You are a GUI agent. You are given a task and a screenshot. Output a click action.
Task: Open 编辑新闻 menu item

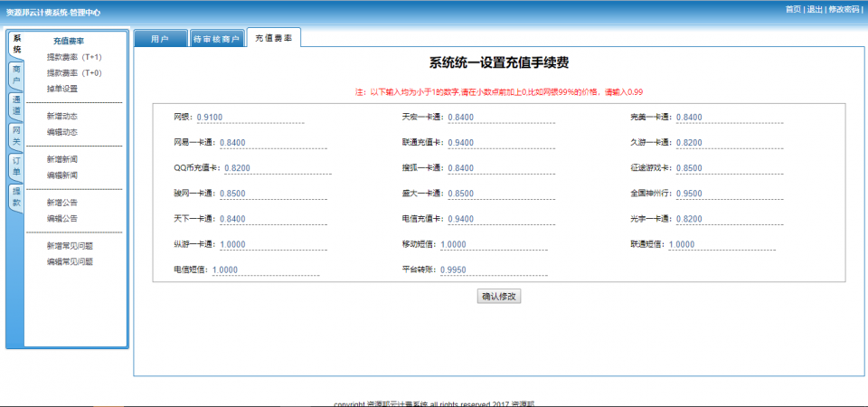click(x=62, y=175)
